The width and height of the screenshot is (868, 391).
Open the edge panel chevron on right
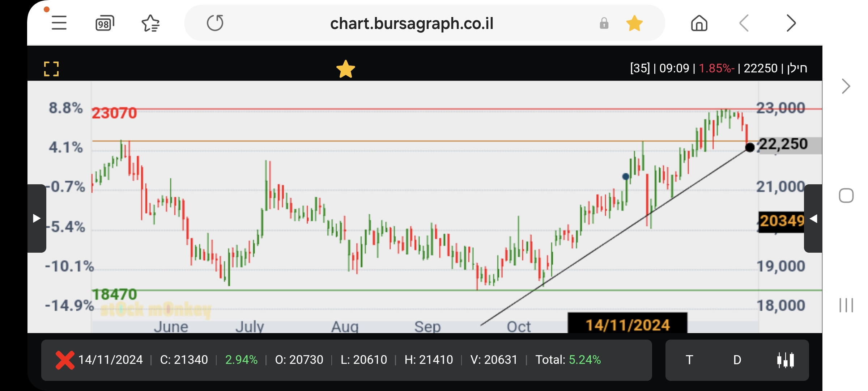pos(846,86)
